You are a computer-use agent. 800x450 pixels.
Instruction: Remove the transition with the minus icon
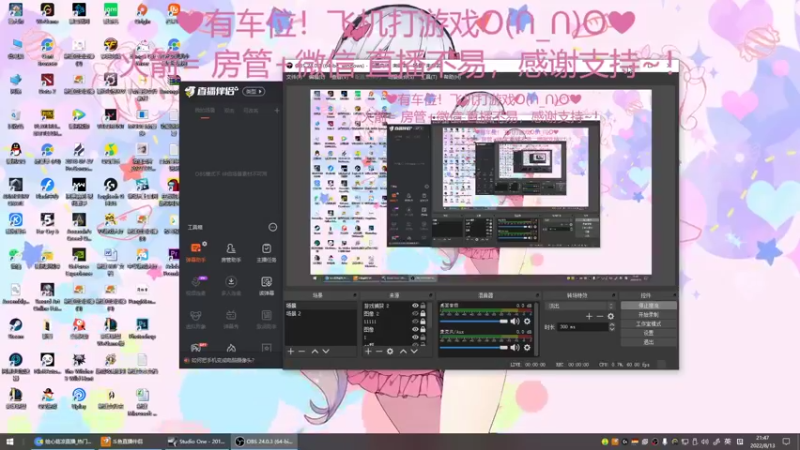(600, 316)
